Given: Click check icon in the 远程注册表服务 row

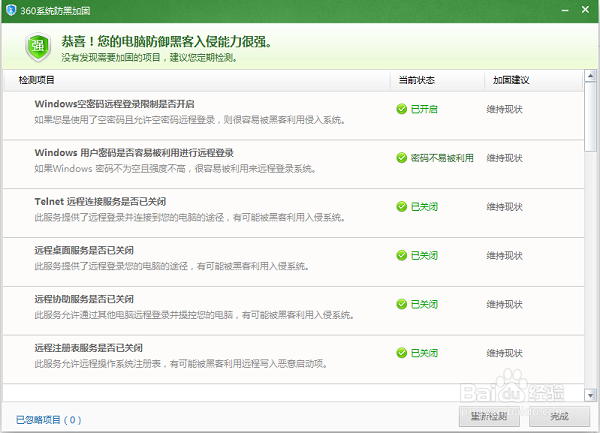Looking at the screenshot, I should click(x=401, y=353).
